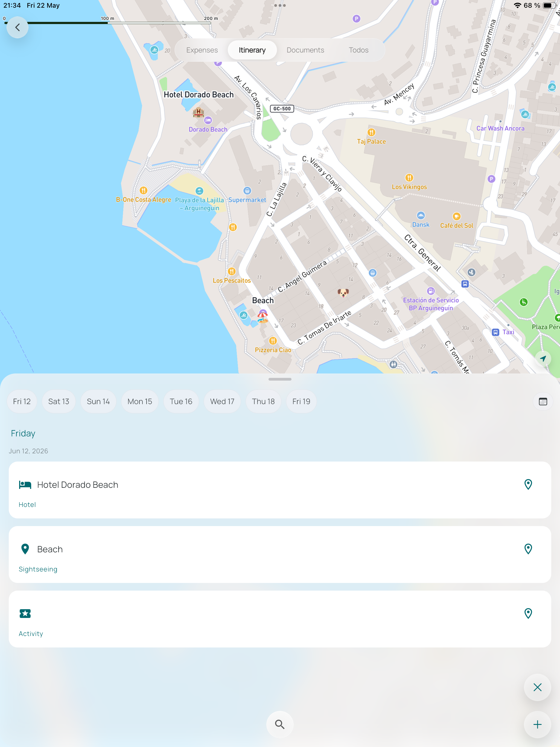The width and height of the screenshot is (560, 747).
Task: Select the Tue 16 day chip
Action: 181,402
